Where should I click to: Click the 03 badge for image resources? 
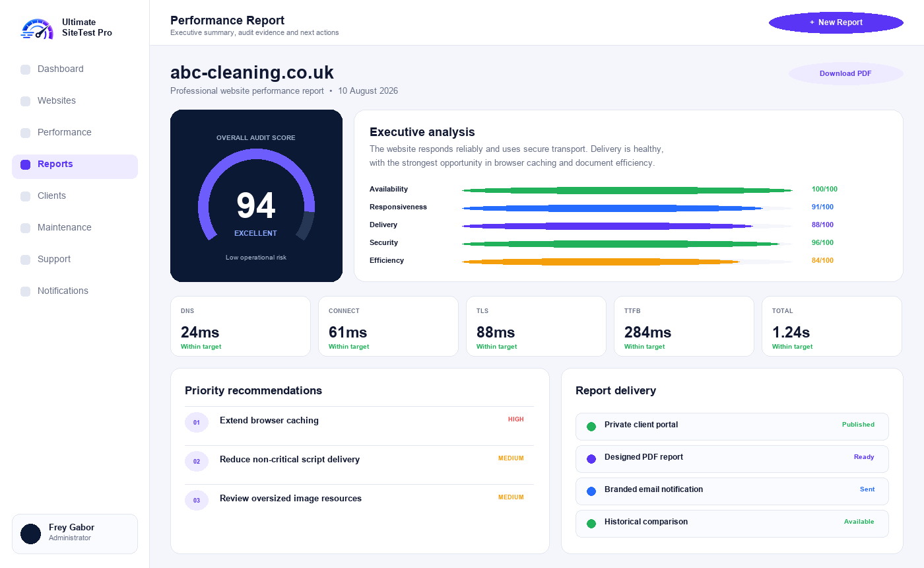197,501
